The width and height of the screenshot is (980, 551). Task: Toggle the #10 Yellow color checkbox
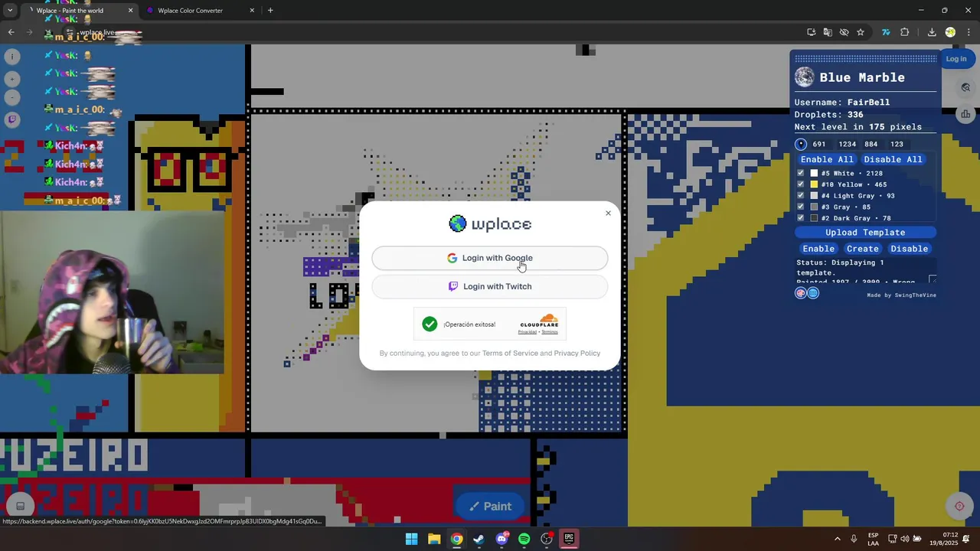point(801,184)
